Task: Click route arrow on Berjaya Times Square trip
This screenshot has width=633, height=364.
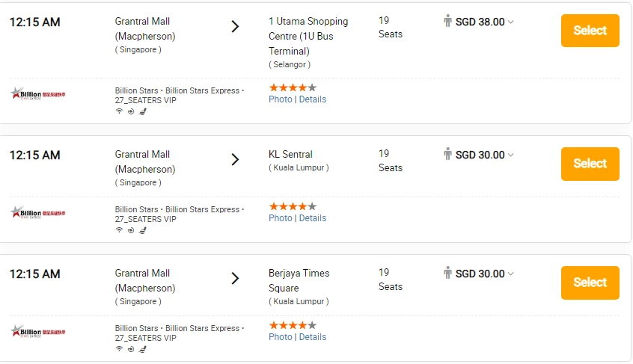Action: [x=235, y=279]
